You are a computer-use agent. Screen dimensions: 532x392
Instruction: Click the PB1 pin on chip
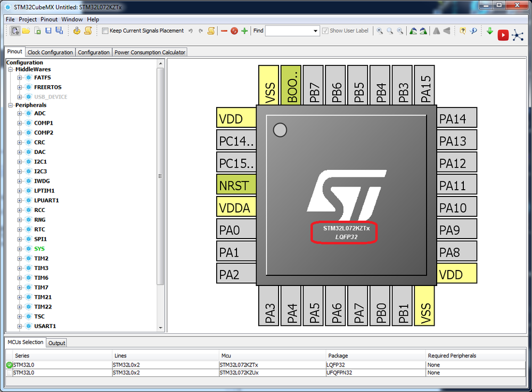coord(403,306)
